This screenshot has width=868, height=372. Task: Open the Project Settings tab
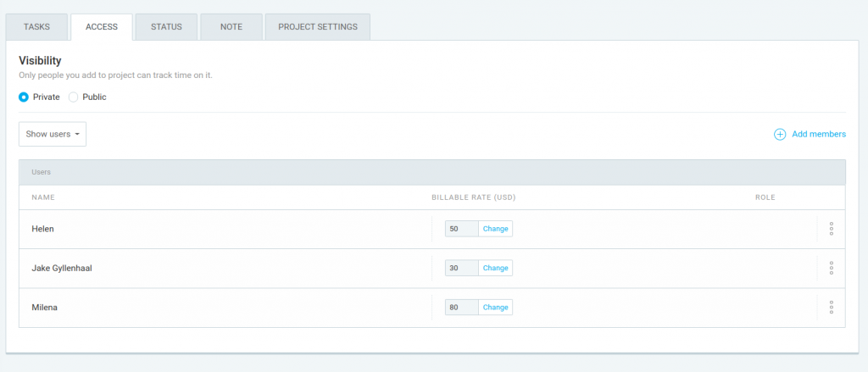pyautogui.click(x=318, y=27)
